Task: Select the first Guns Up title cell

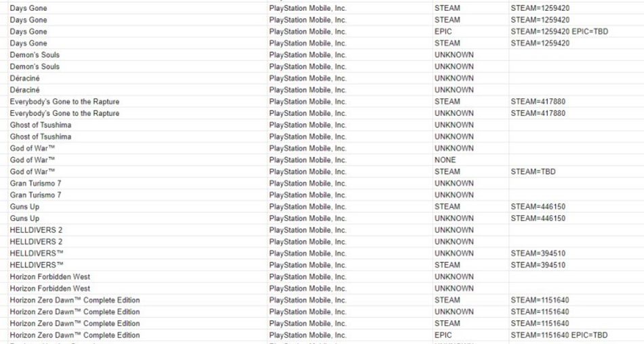Action: point(138,207)
